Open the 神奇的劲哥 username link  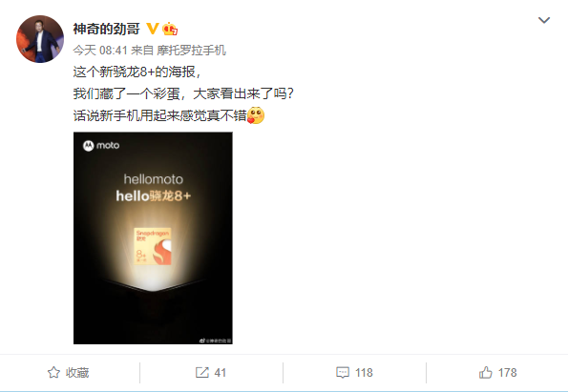(x=107, y=29)
